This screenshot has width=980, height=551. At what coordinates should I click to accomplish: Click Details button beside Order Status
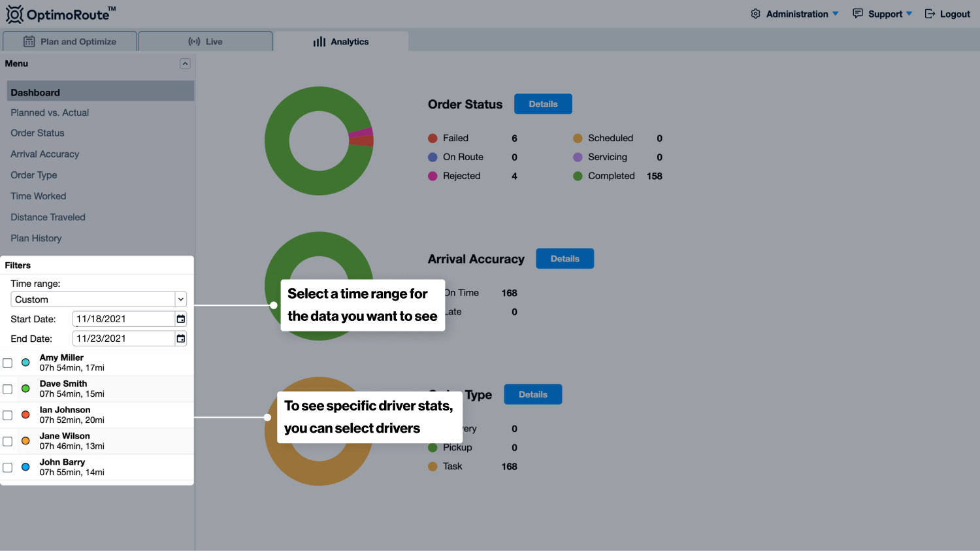[x=543, y=104]
